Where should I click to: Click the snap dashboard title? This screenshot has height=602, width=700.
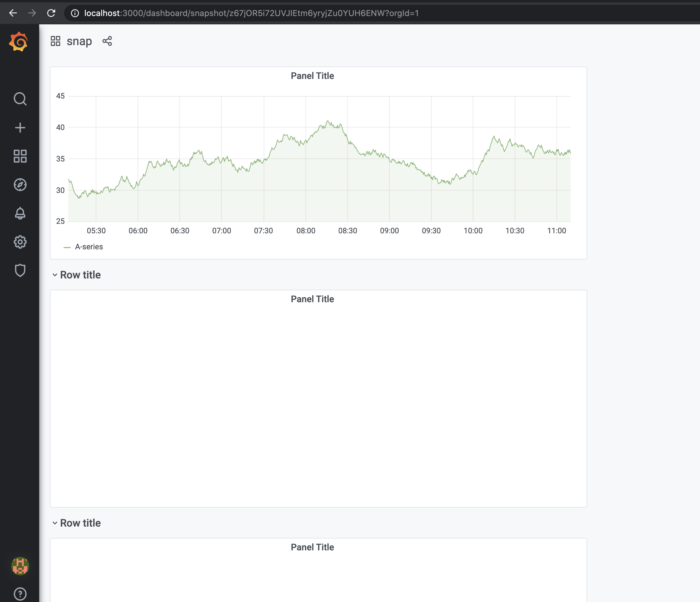(x=79, y=41)
